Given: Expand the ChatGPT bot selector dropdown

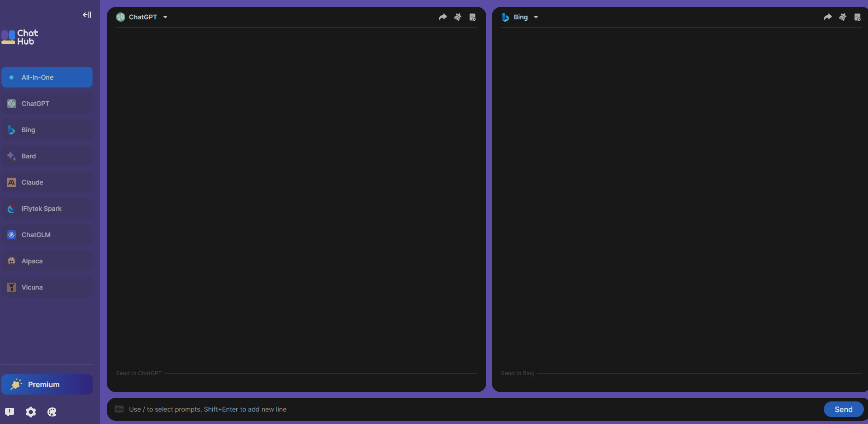Looking at the screenshot, I should tap(165, 17).
